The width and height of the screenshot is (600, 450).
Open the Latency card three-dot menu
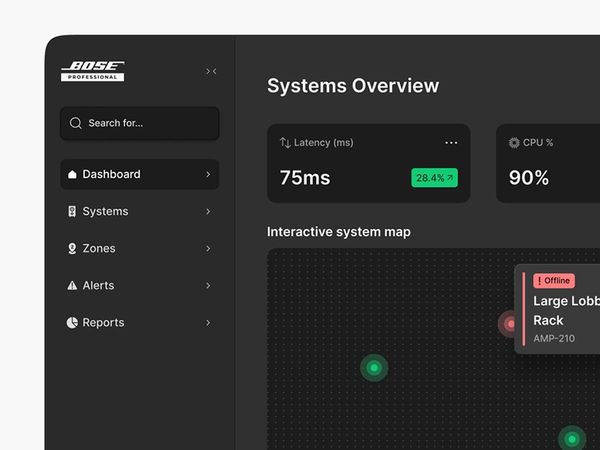451,143
